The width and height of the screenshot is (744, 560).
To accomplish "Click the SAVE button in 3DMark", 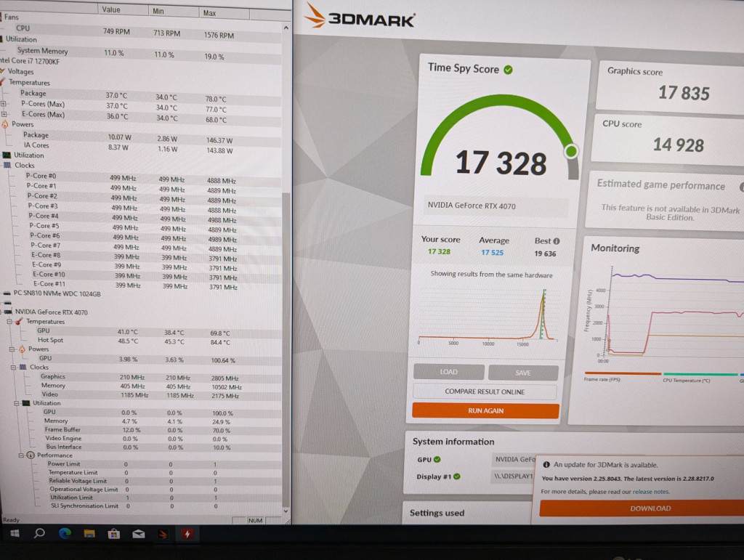I will (523, 373).
